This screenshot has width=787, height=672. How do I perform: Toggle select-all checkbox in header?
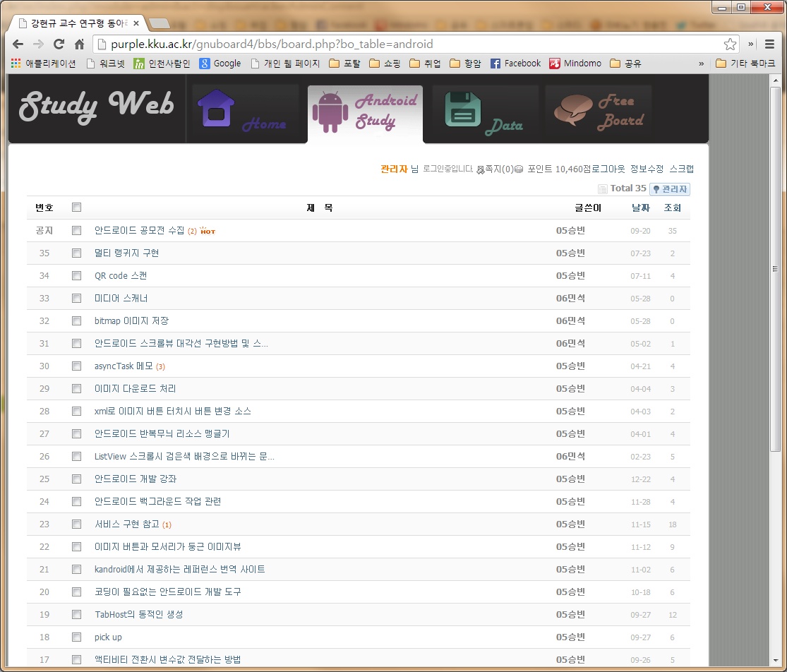77,208
